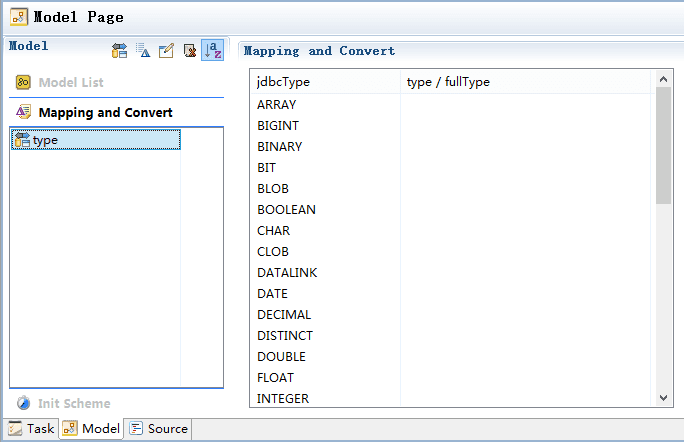Click the type / fullType column header
The width and height of the screenshot is (684, 442).
tap(526, 82)
